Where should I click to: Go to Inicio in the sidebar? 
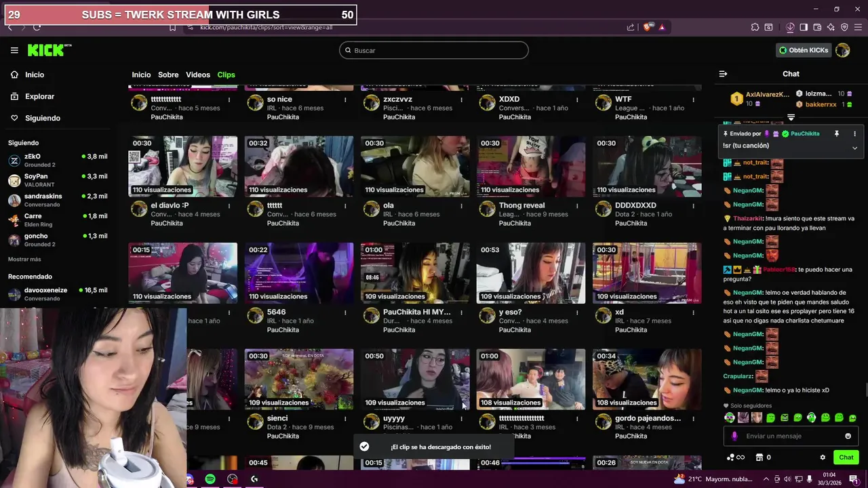[x=28, y=75]
